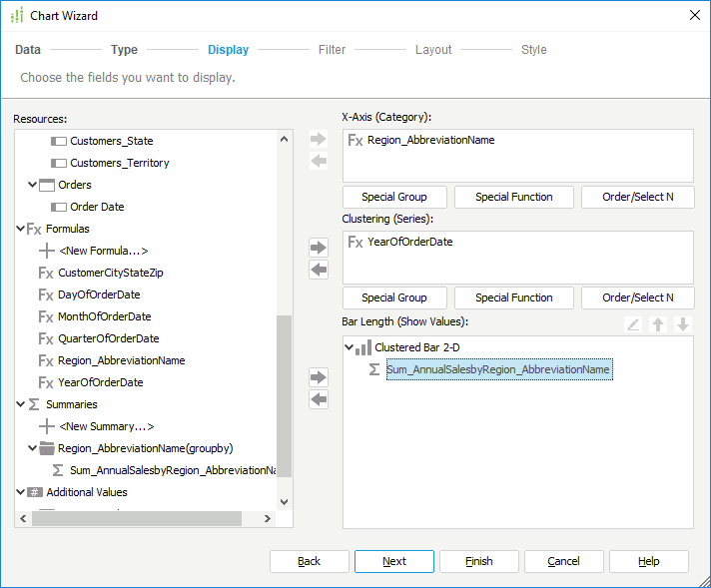Click the New Summary plus icon
This screenshot has height=588, width=711.
pyautogui.click(x=46, y=426)
